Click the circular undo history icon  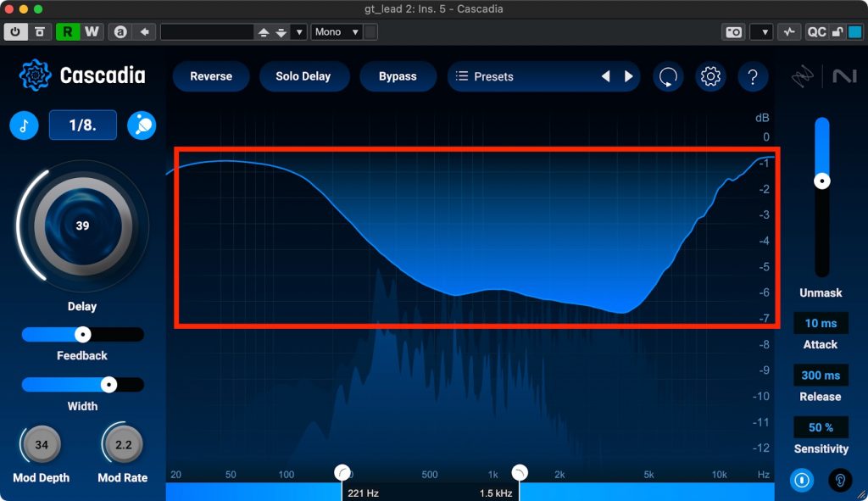click(668, 76)
